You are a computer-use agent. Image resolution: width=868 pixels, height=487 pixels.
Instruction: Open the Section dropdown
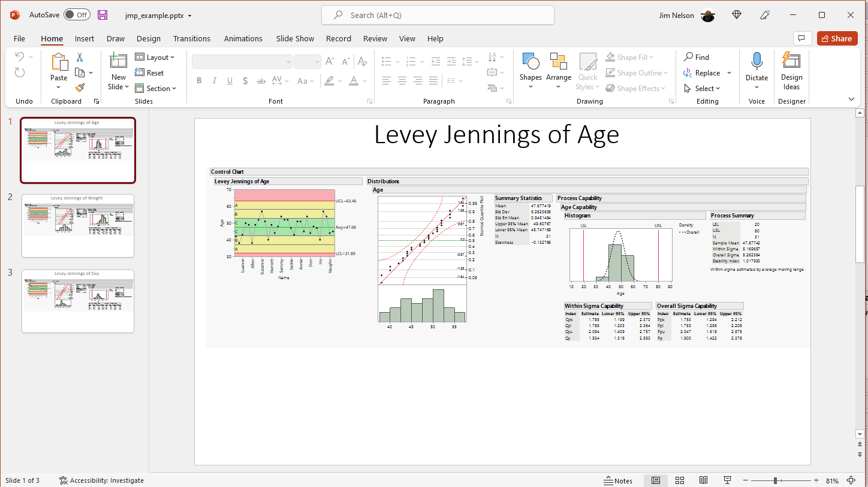156,88
